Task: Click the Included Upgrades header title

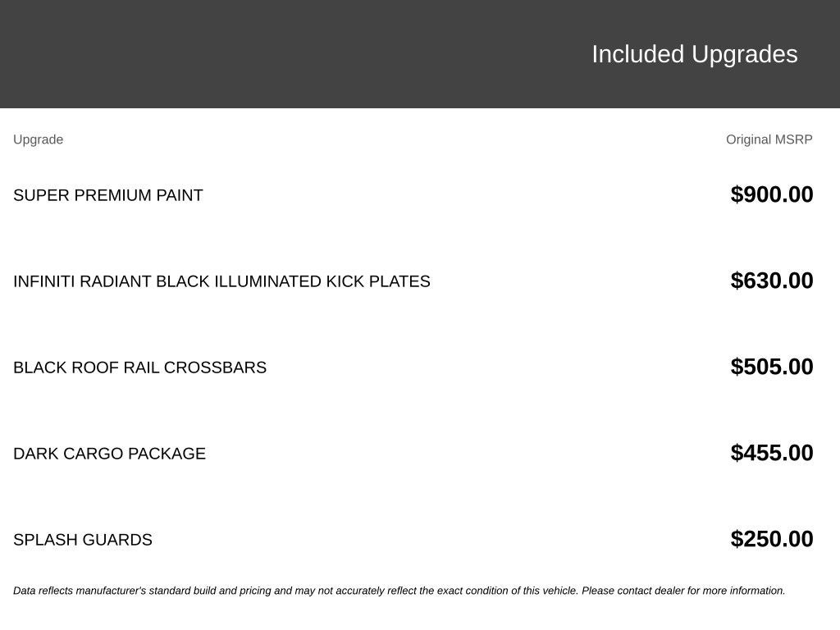Action: (x=694, y=55)
